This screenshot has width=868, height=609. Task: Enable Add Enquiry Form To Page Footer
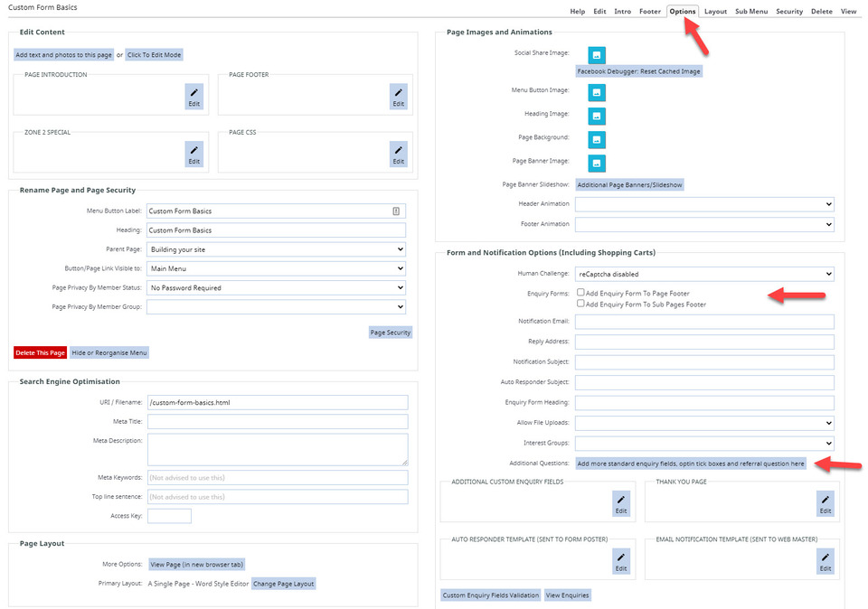[579, 291]
